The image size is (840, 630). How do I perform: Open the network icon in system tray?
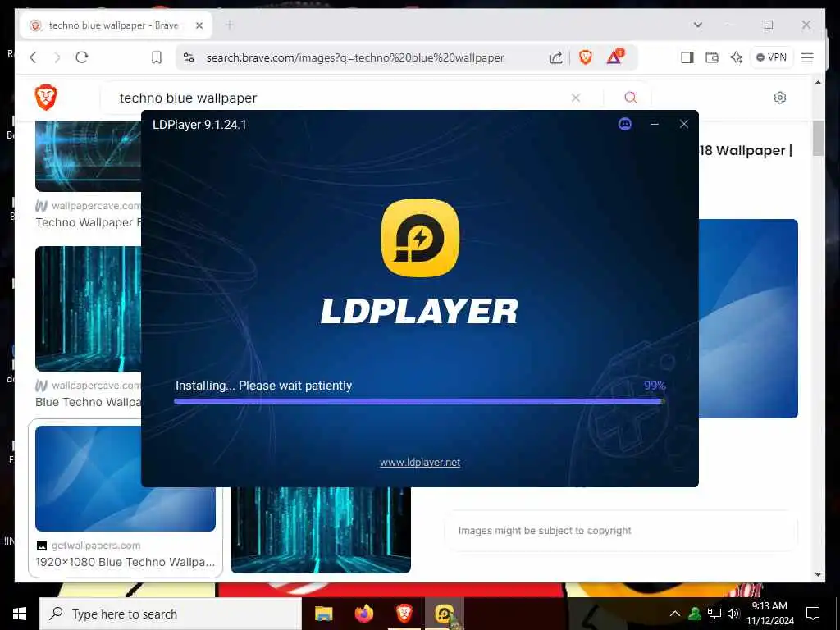click(x=714, y=614)
